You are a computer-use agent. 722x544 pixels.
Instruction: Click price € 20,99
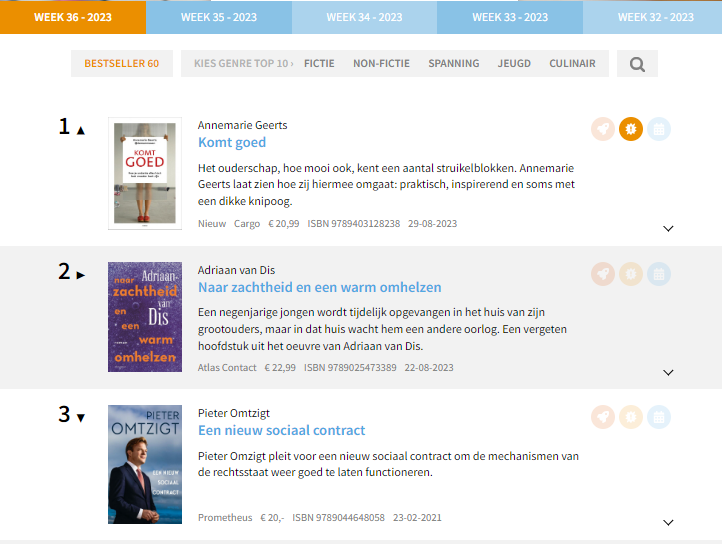(284, 224)
